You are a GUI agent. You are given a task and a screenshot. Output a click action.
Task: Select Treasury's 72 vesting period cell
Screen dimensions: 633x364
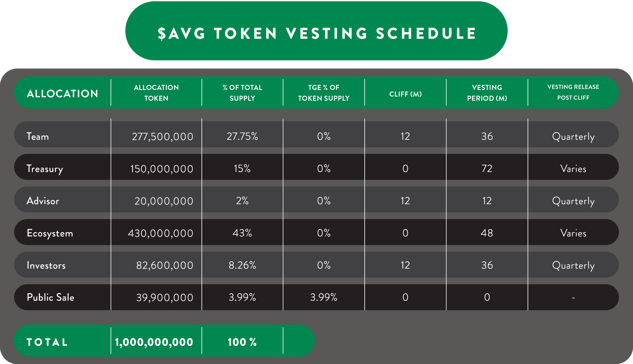(487, 169)
